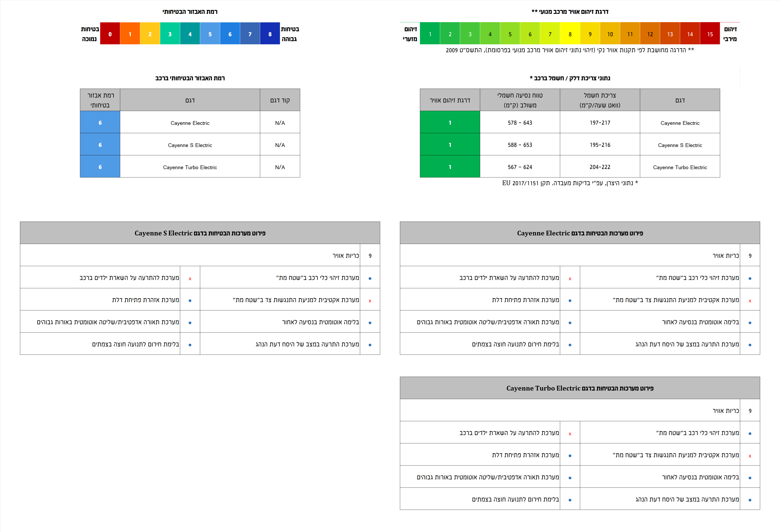Click red swatch 15 on air pollution scale
780x532 pixels.
point(710,34)
